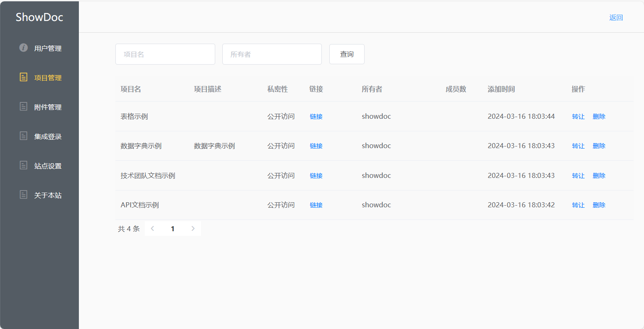Focus the 所有者 search field
Viewport: 644px width, 329px height.
(272, 54)
